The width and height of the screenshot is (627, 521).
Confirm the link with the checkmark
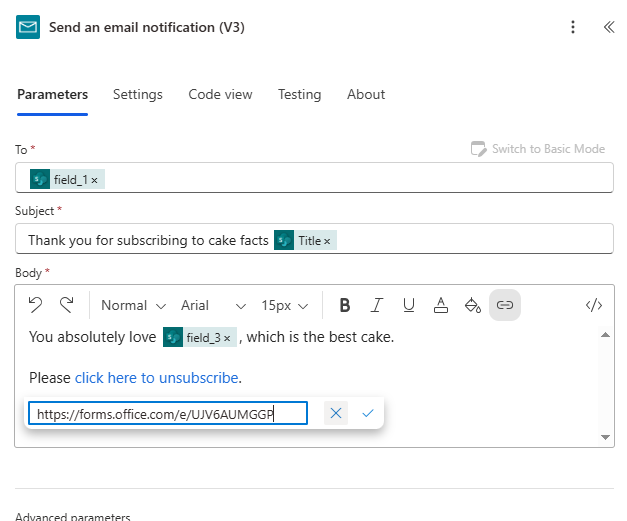point(367,413)
